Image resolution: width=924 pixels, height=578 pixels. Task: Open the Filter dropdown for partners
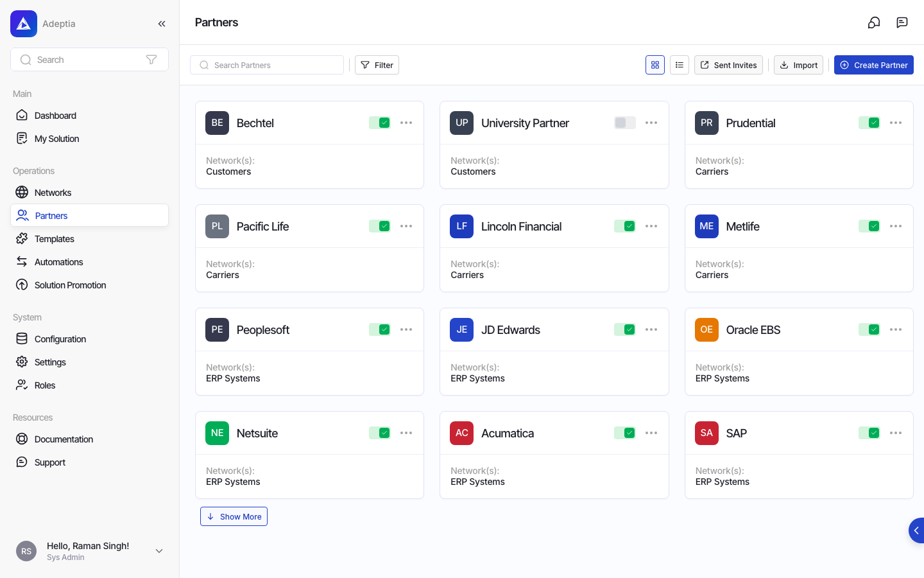coord(377,65)
